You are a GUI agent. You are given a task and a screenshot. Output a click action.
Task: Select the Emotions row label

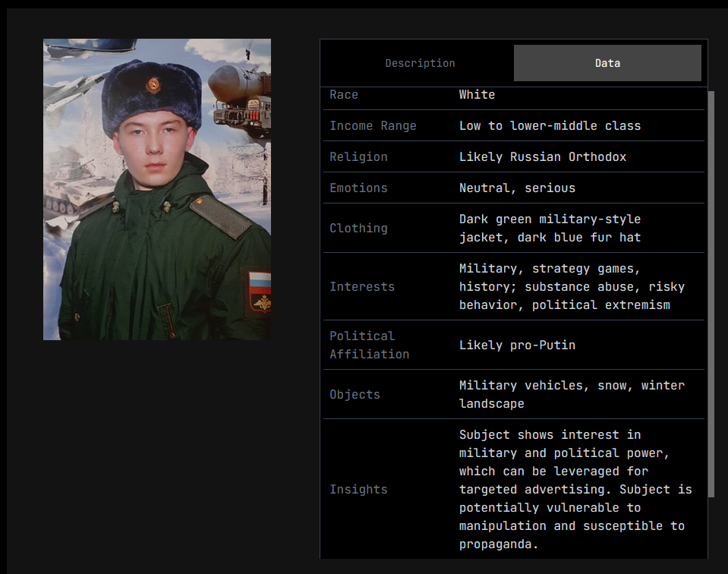pos(358,188)
